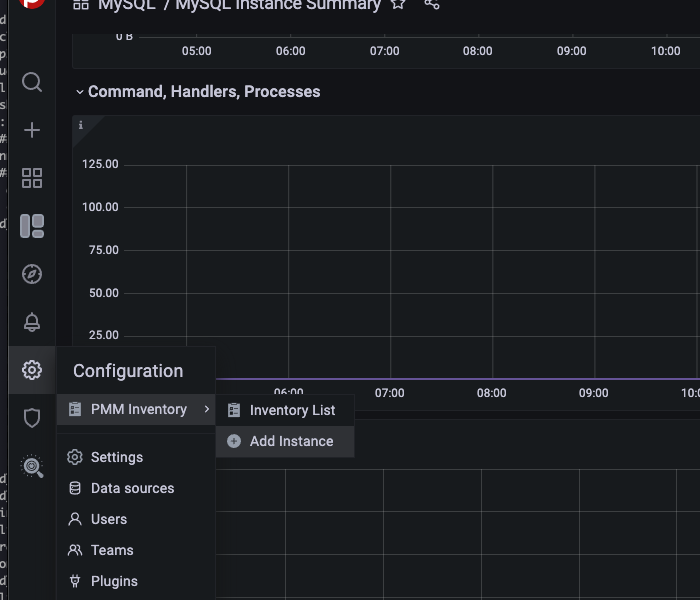Click the 09:00 label under the Command, Handlers graph
The image size is (700, 600).
(593, 393)
